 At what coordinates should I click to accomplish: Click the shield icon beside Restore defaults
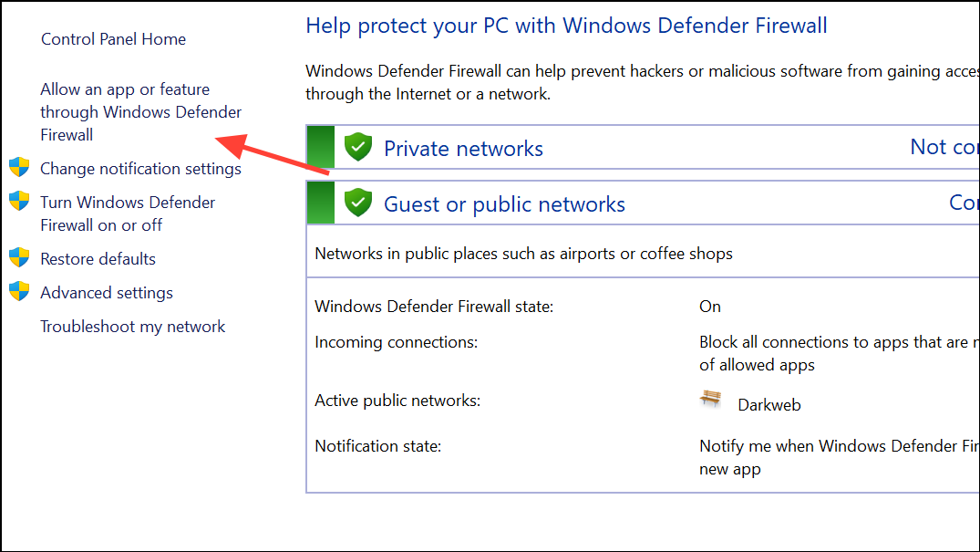click(19, 258)
